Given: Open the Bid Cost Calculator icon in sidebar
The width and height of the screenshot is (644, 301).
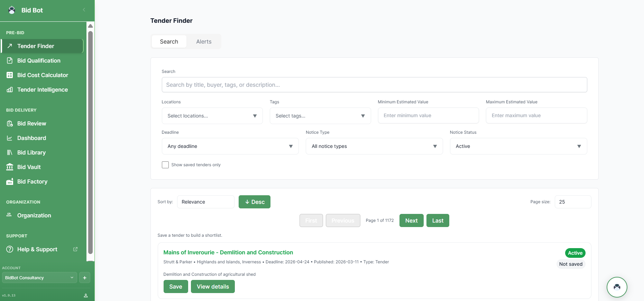Looking at the screenshot, I should point(10,75).
